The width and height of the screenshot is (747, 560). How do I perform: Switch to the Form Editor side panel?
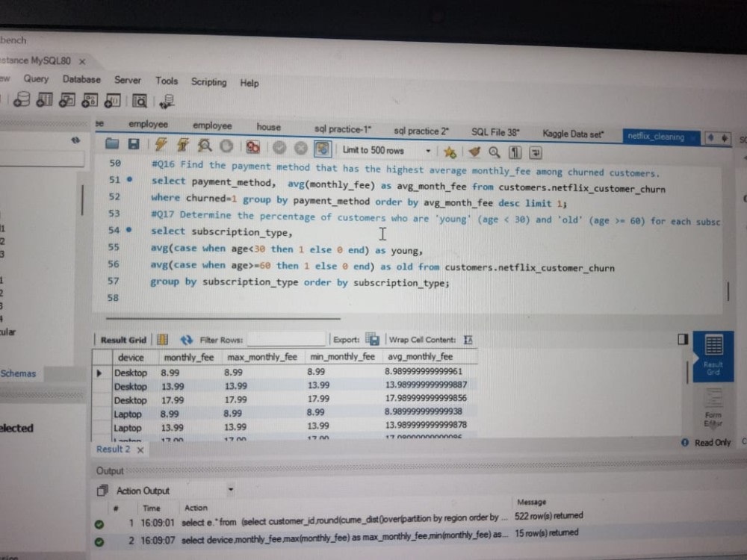[713, 408]
